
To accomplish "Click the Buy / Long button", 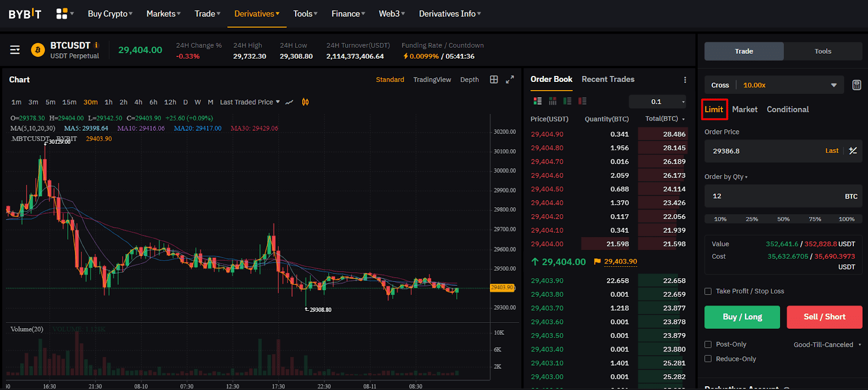I will pos(742,317).
